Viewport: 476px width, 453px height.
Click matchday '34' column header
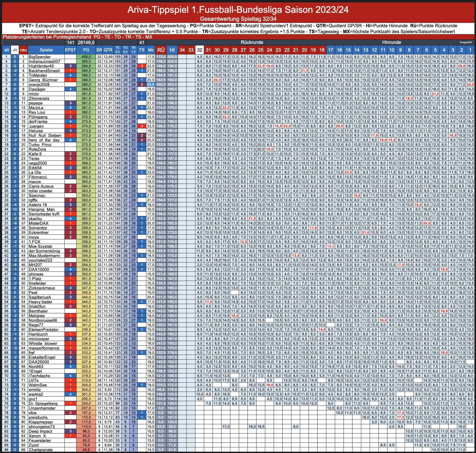coord(182,50)
